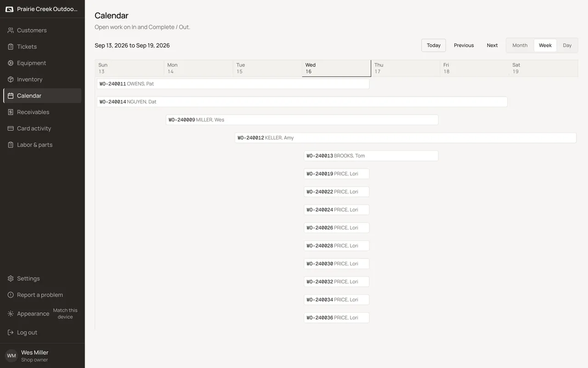
Task: Go to Previous week
Action: coord(464,45)
